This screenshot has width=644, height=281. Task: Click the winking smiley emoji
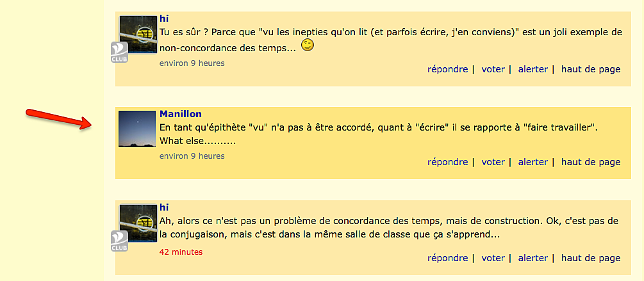pyautogui.click(x=308, y=45)
